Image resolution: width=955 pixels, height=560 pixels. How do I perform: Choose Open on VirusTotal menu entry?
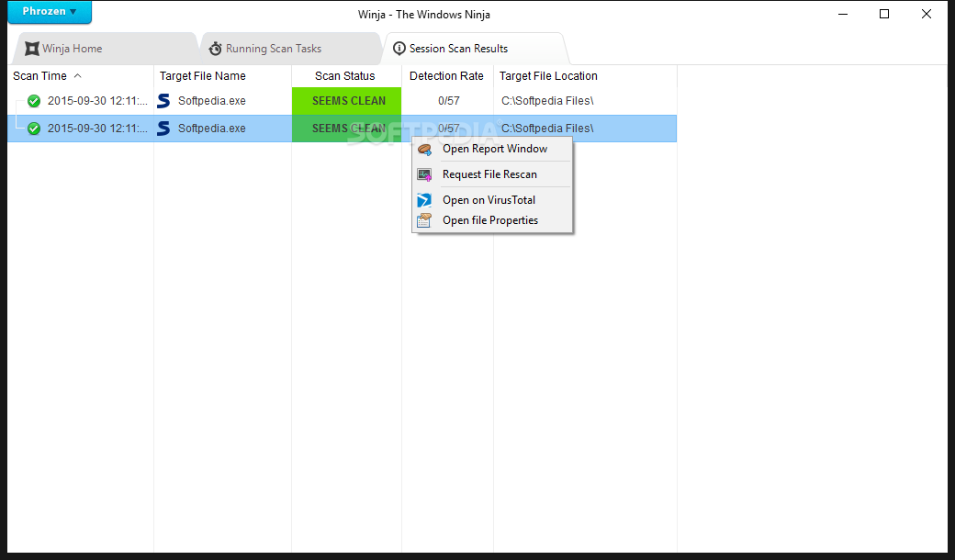point(493,200)
